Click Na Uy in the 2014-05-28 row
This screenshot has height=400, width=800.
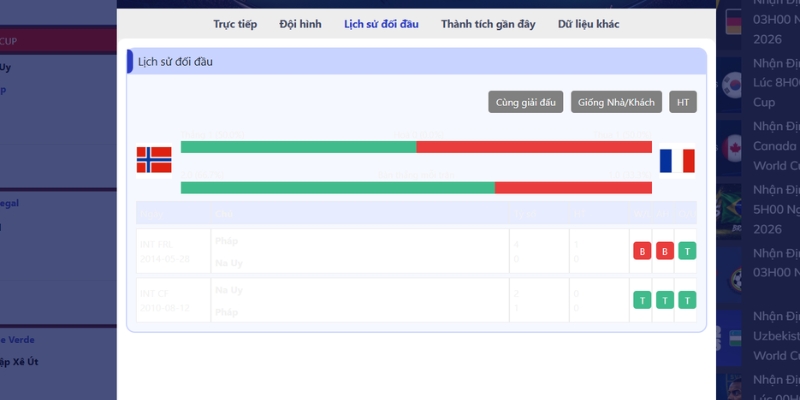229,263
